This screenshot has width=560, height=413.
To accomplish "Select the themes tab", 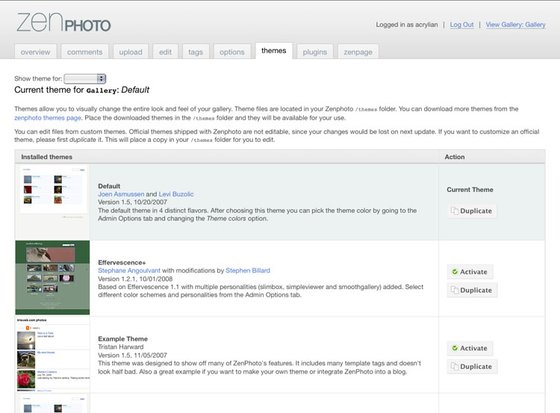I will coord(274,51).
